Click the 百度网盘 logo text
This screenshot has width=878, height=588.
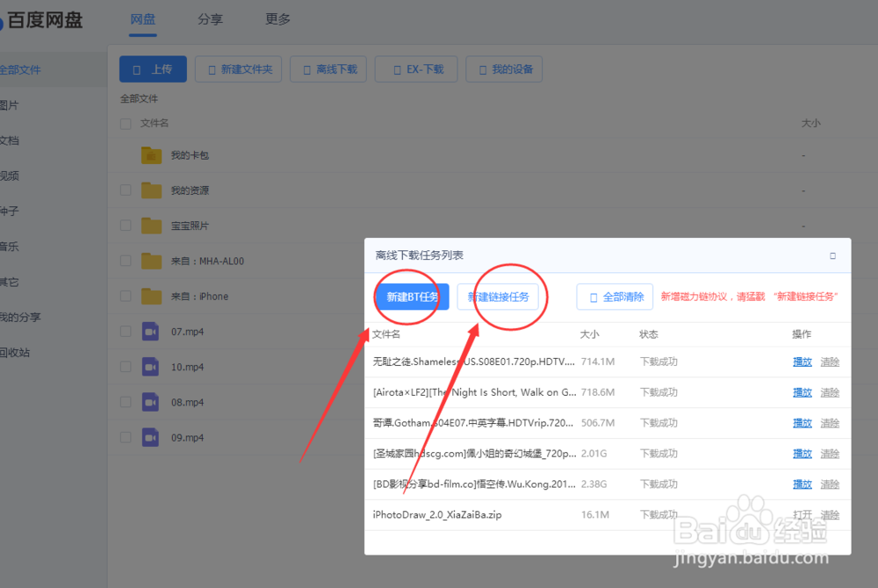point(45,20)
